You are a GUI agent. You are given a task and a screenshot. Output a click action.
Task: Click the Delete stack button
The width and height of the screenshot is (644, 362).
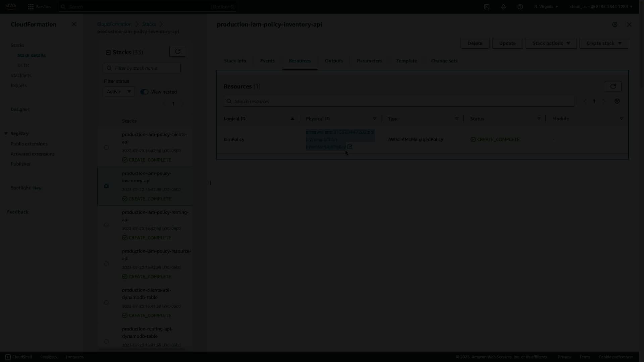point(475,43)
